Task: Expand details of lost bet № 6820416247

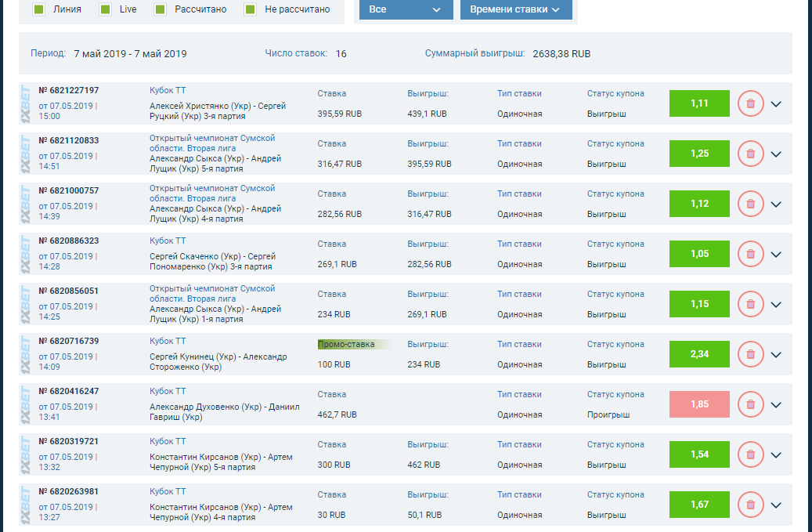Action: (x=776, y=404)
